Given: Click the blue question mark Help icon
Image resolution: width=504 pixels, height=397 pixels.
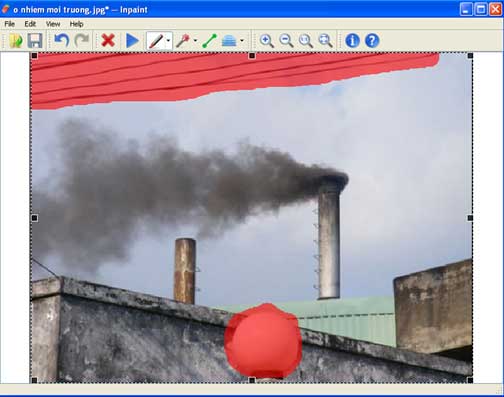Looking at the screenshot, I should (372, 41).
